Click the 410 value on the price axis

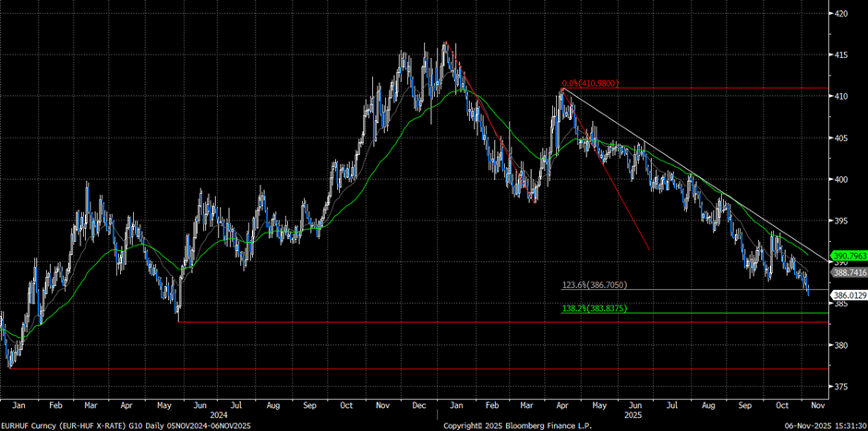click(842, 96)
